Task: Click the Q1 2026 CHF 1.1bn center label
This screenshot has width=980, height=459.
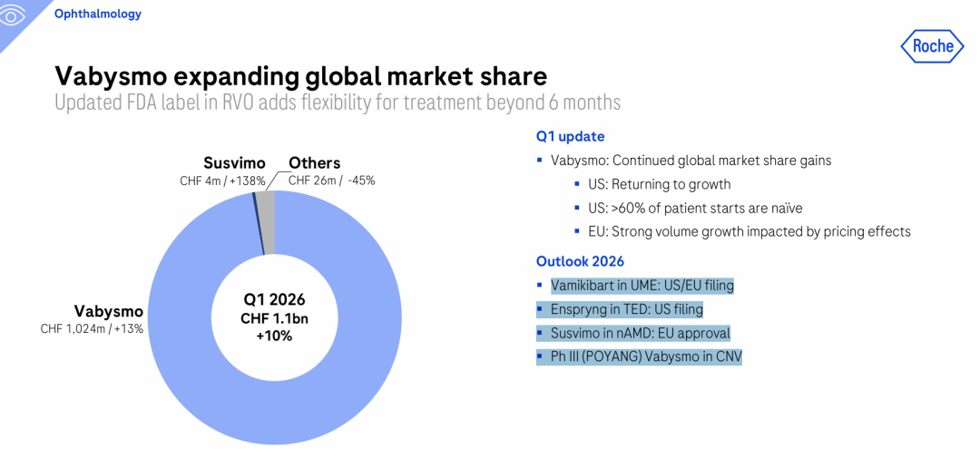Action: pos(273,317)
